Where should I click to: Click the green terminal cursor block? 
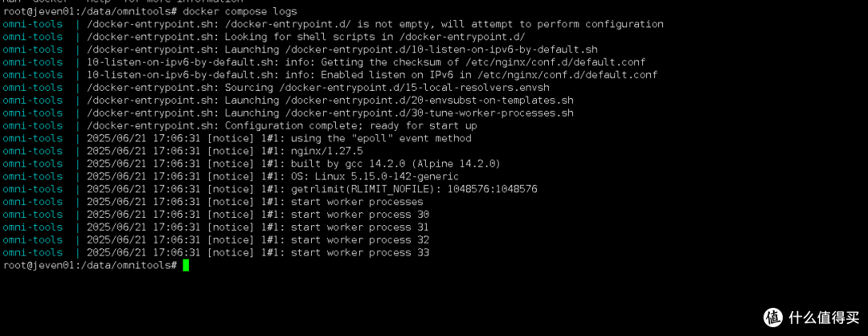click(x=186, y=265)
